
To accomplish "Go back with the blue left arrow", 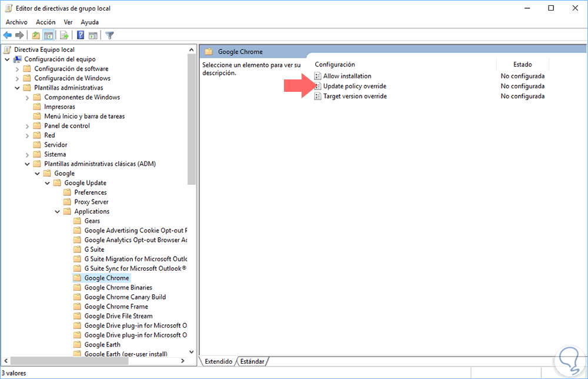I will click(x=8, y=35).
